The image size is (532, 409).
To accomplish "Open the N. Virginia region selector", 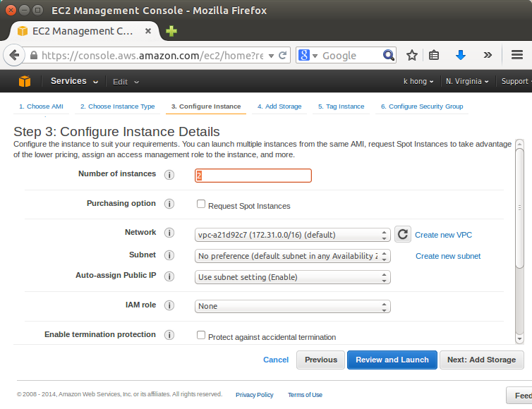I will point(467,81).
